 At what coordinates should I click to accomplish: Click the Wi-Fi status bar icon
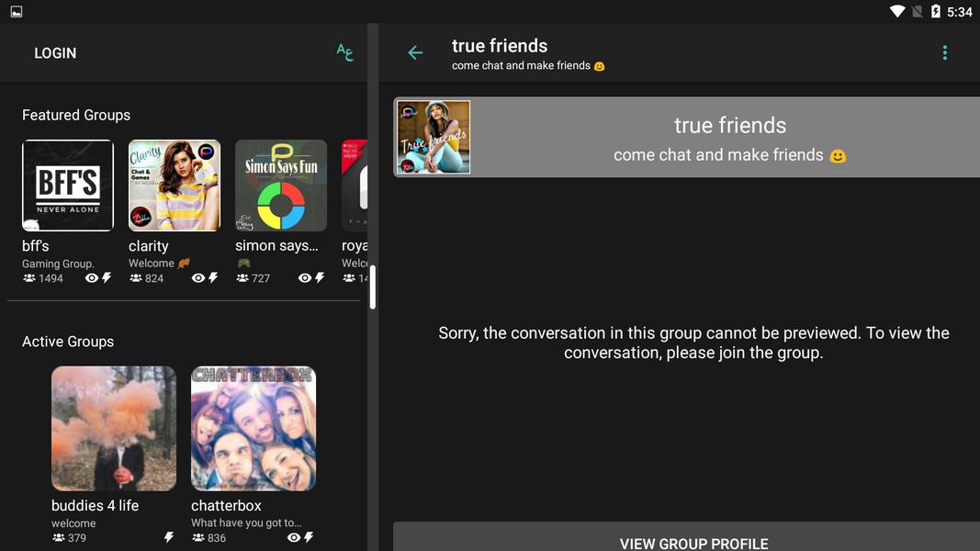coord(897,12)
